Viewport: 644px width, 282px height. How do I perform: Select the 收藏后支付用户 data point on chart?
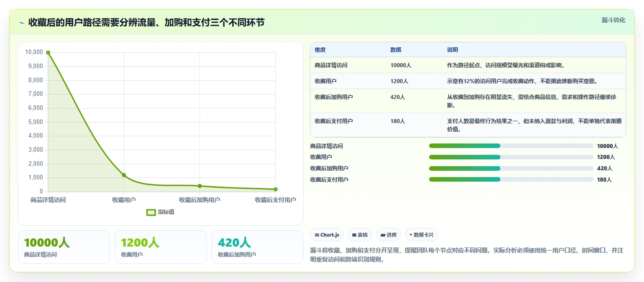pyautogui.click(x=275, y=189)
